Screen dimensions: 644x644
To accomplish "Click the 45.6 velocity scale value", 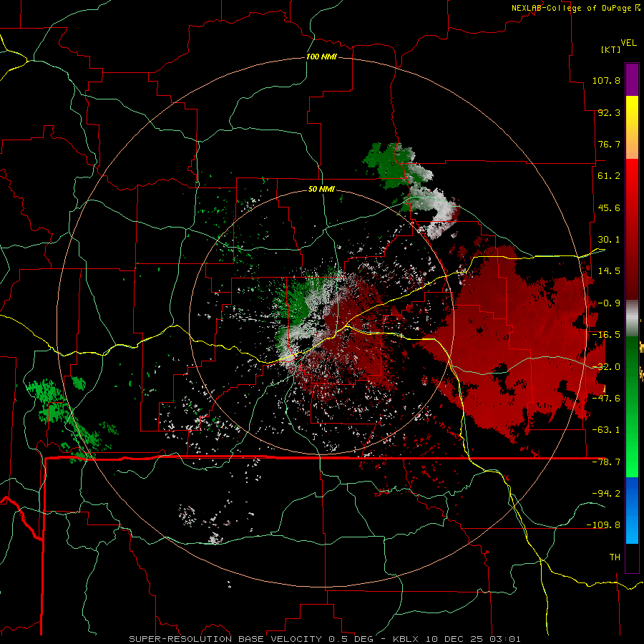I will (609, 208).
